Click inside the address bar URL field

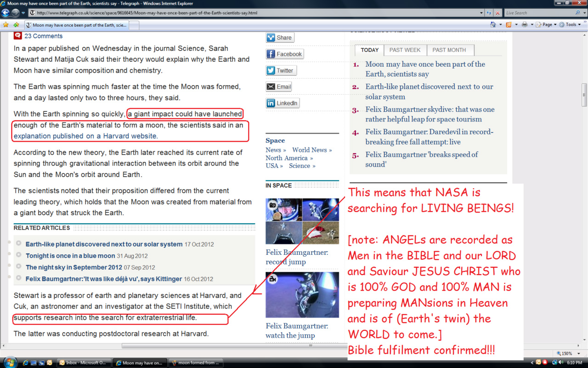[253, 13]
